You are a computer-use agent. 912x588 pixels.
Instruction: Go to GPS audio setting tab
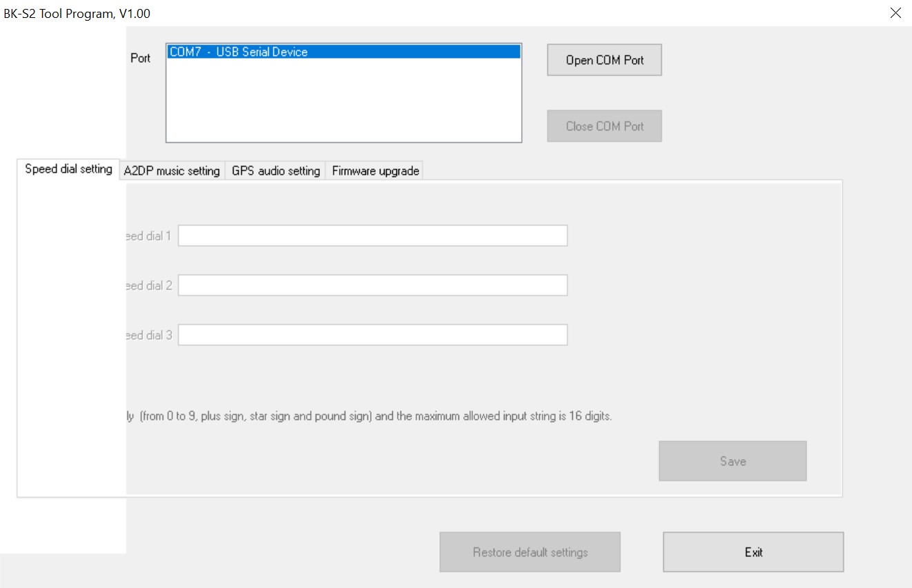tap(276, 171)
